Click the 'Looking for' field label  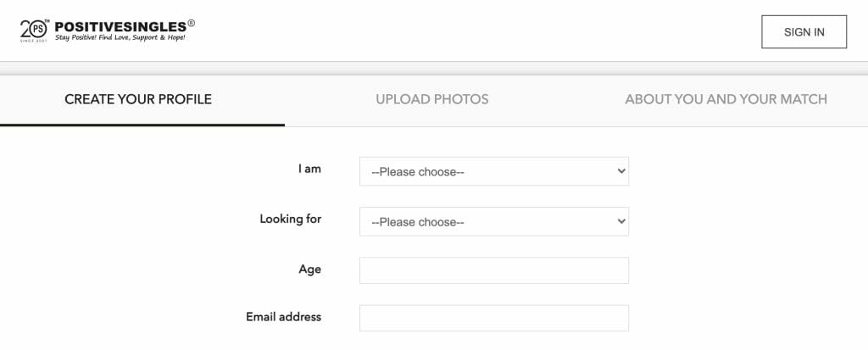(x=291, y=219)
